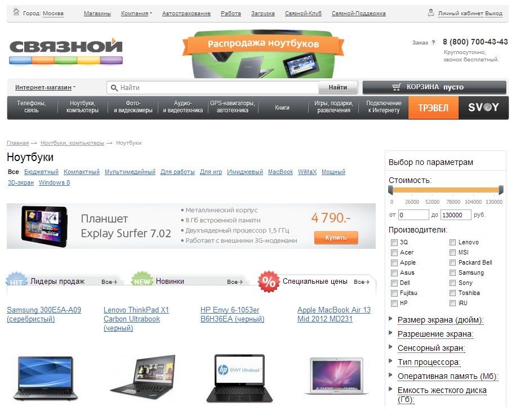Image resolution: width=516 pixels, height=420 pixels.
Task: Select the ТРЭВЕЛ orange menu tab
Action: pyautogui.click(x=433, y=108)
